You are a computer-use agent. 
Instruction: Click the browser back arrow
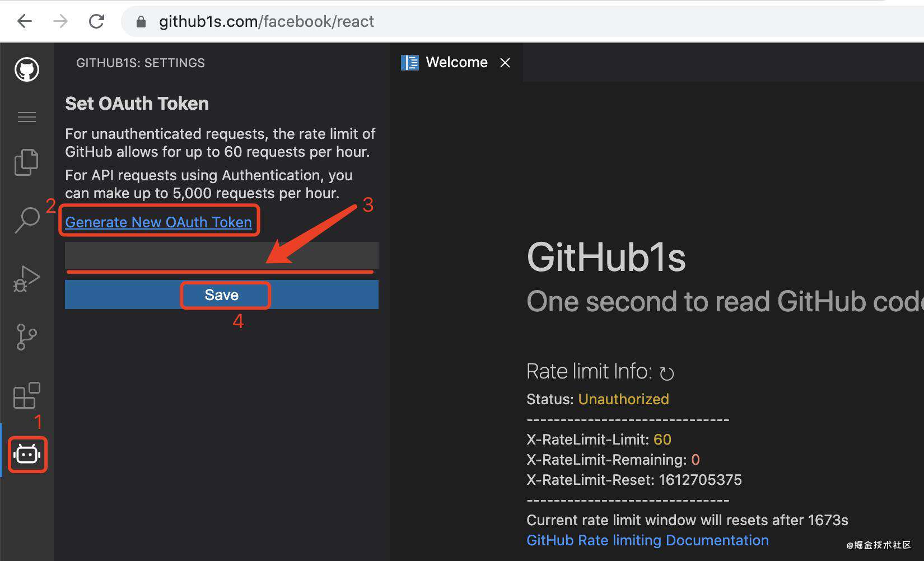point(25,21)
